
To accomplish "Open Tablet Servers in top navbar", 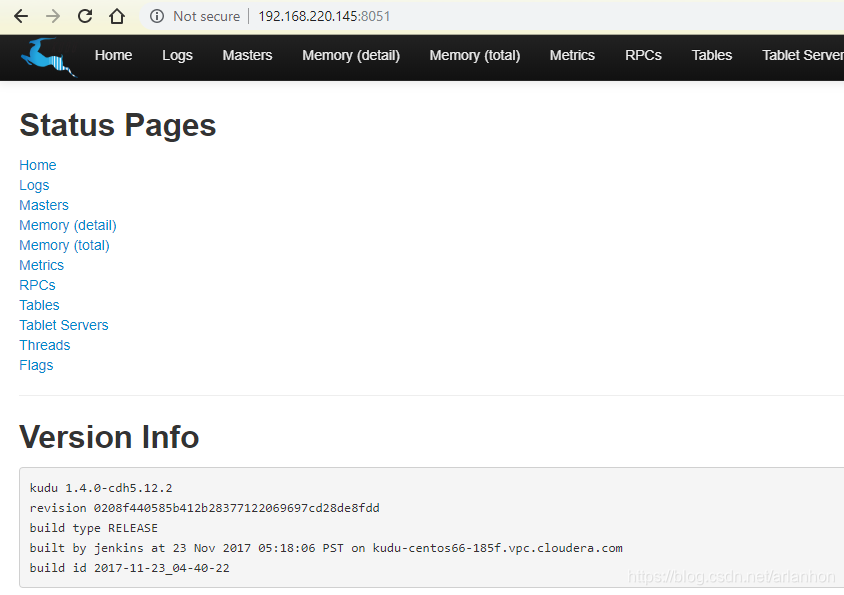I will [803, 55].
